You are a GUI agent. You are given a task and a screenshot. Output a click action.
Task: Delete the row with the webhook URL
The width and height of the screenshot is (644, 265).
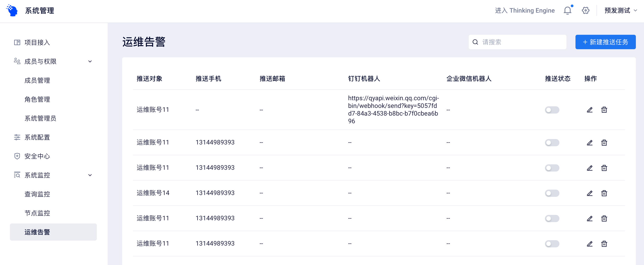(x=604, y=110)
